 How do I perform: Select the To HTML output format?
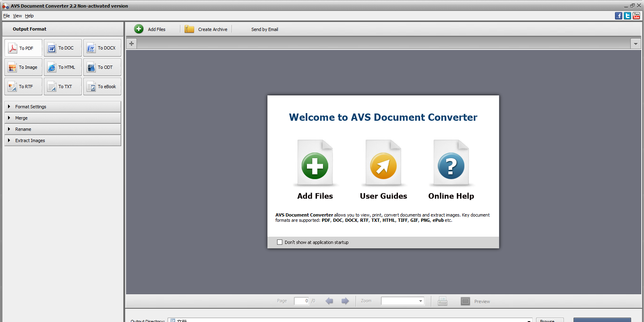point(63,67)
